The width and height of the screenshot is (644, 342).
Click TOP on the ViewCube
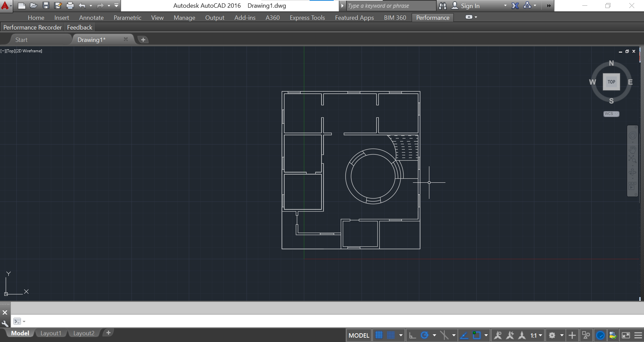point(611,81)
